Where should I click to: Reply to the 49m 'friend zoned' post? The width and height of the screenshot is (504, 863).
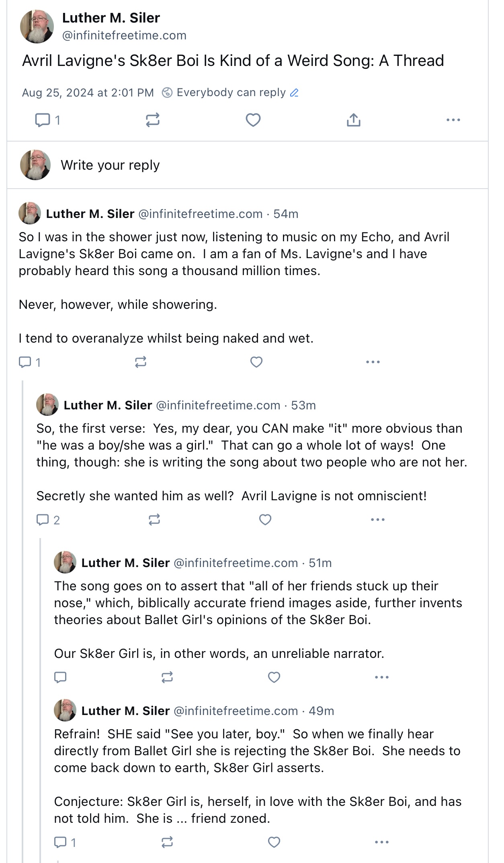coord(61,842)
